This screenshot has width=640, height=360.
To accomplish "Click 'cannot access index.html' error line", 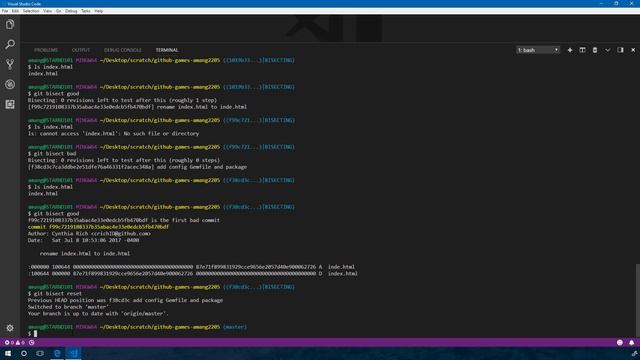I will pyautogui.click(x=113, y=133).
